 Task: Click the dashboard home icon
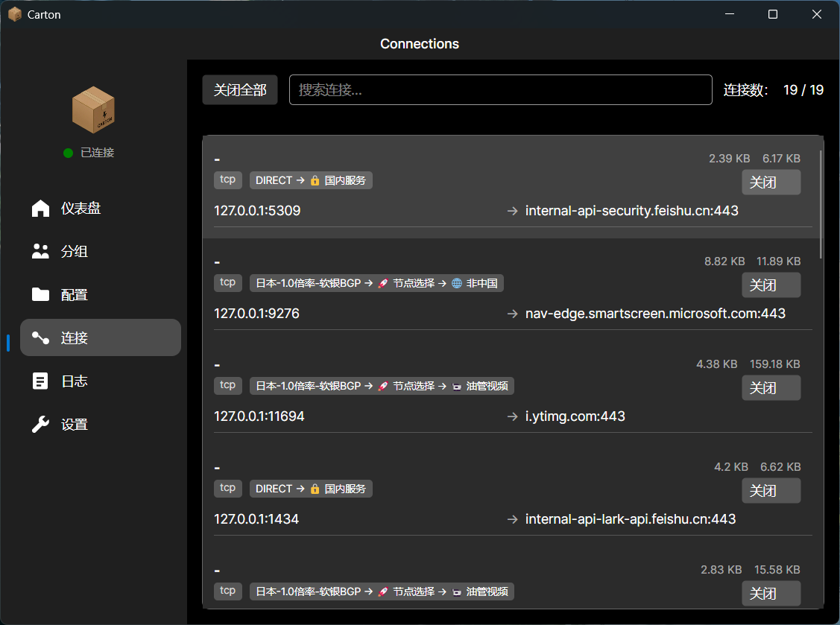tap(40, 209)
